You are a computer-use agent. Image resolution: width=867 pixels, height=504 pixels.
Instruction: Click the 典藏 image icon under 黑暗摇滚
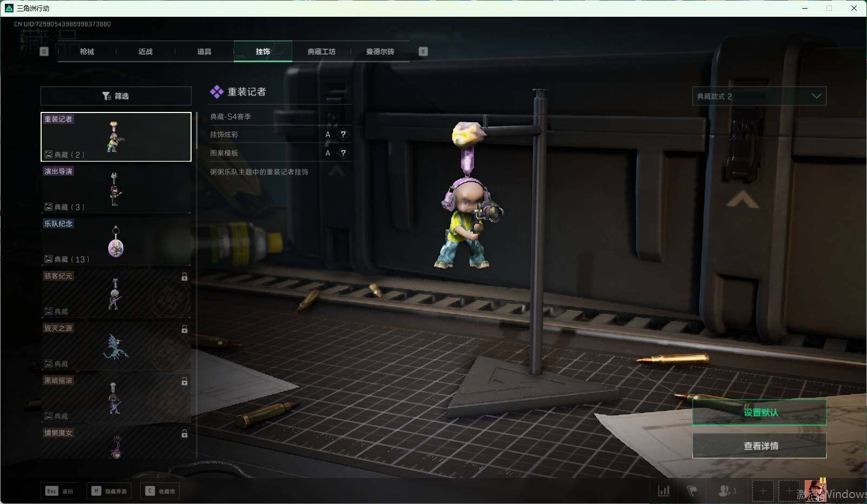pos(48,416)
